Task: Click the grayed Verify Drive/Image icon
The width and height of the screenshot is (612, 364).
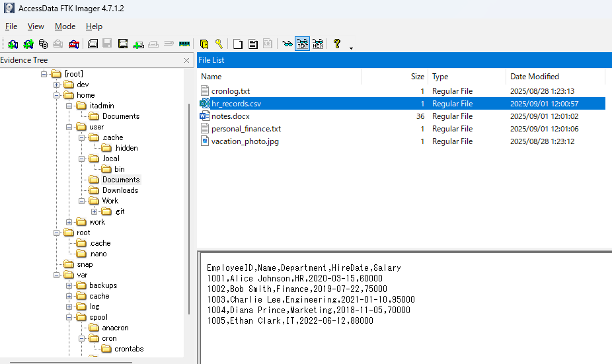Action: (169, 44)
